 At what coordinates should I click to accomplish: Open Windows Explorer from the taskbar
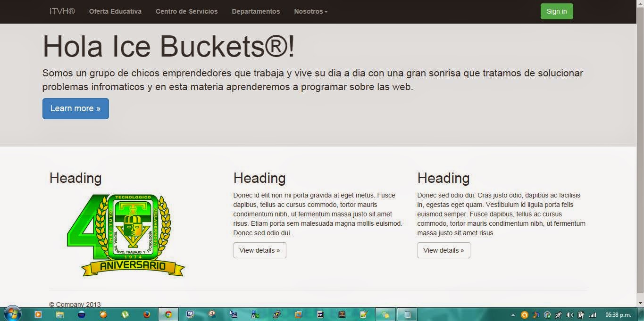(x=60, y=314)
